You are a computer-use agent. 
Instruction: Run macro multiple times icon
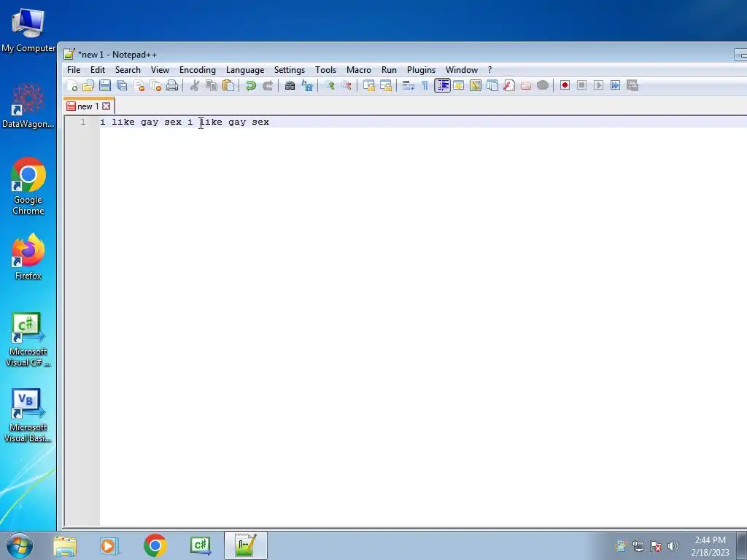(x=616, y=86)
